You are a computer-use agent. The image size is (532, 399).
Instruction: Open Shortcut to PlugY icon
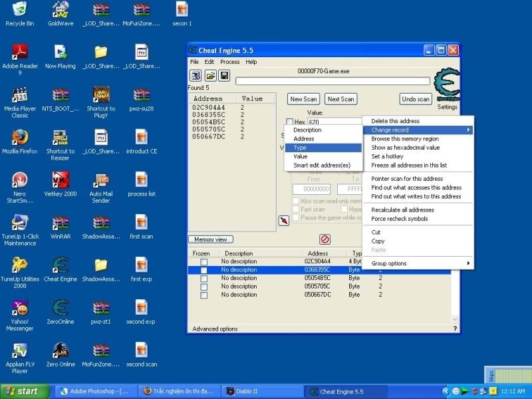pos(101,102)
